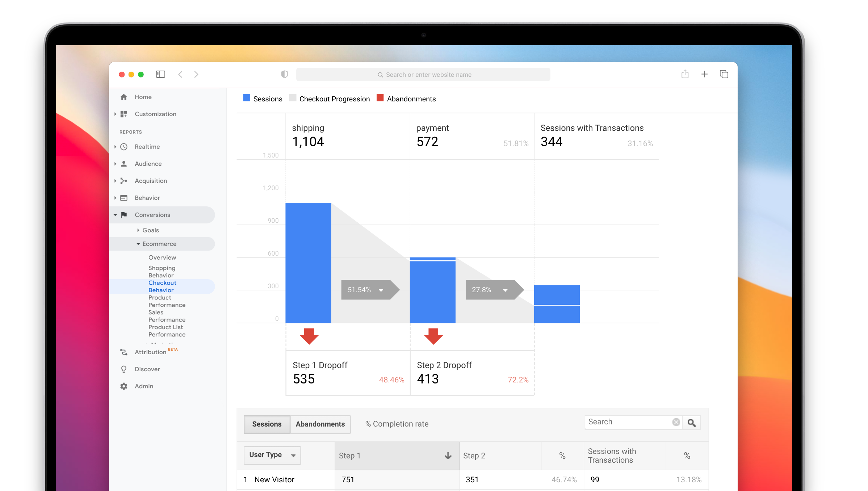The width and height of the screenshot is (868, 491).
Task: Open the Discover section
Action: pyautogui.click(x=147, y=369)
